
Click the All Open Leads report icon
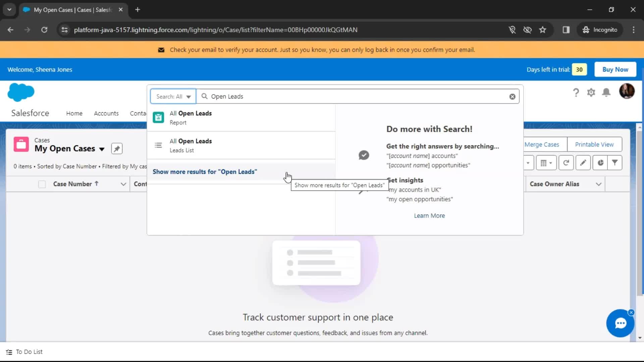pos(158,118)
